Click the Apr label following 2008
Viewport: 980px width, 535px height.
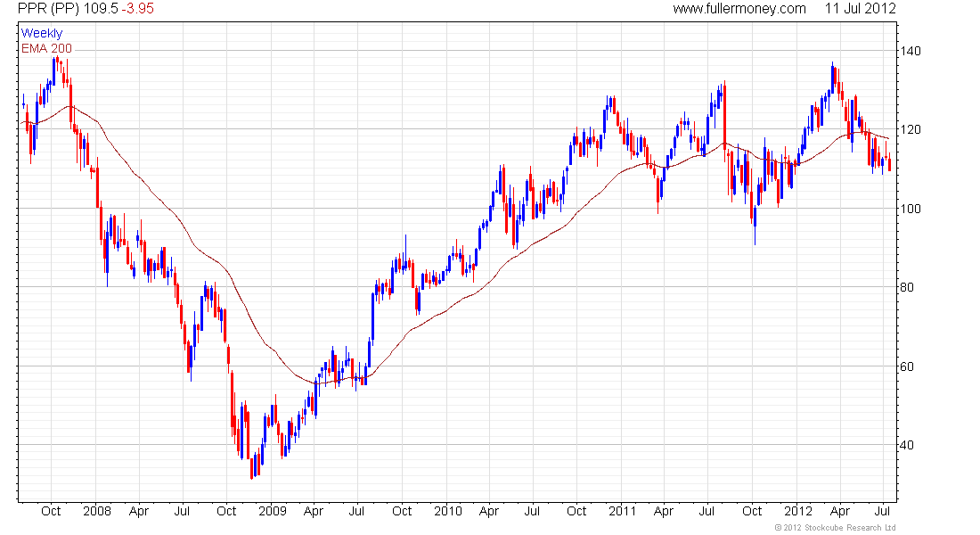click(139, 511)
